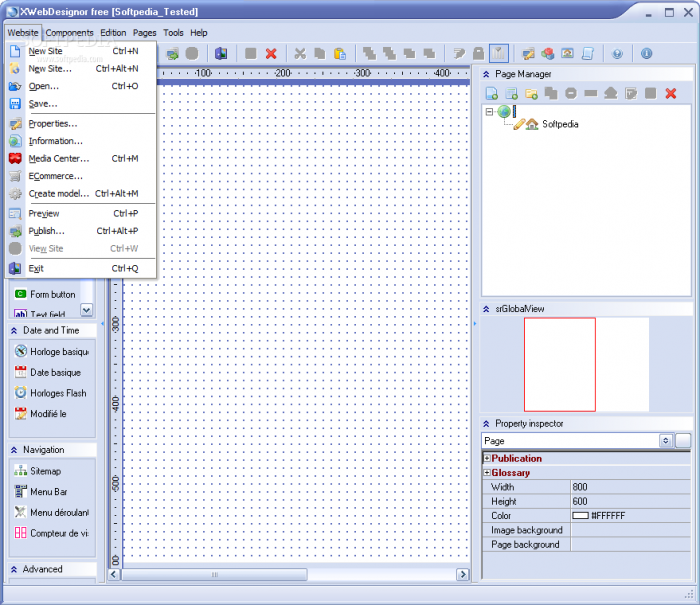Click the red X delete icon in main toolbar

pyautogui.click(x=271, y=53)
